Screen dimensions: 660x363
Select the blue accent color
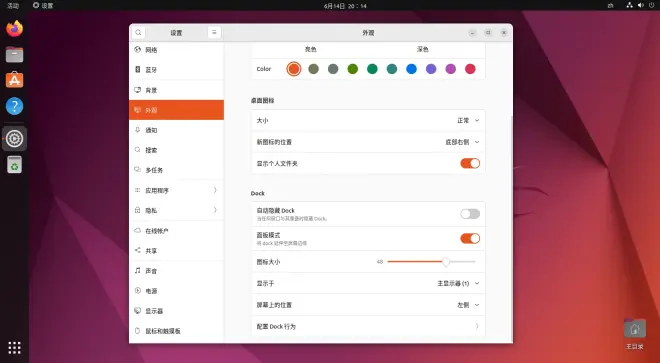(411, 69)
